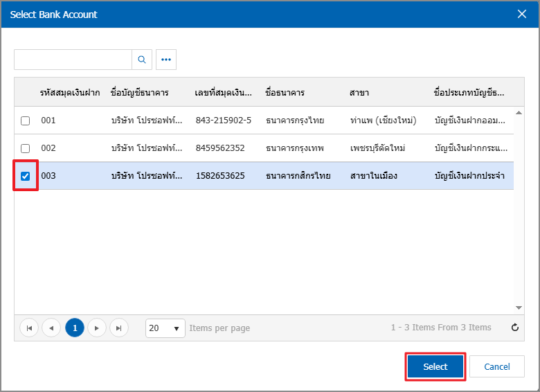
Task: Go to the first page of results
Action: tap(29, 328)
